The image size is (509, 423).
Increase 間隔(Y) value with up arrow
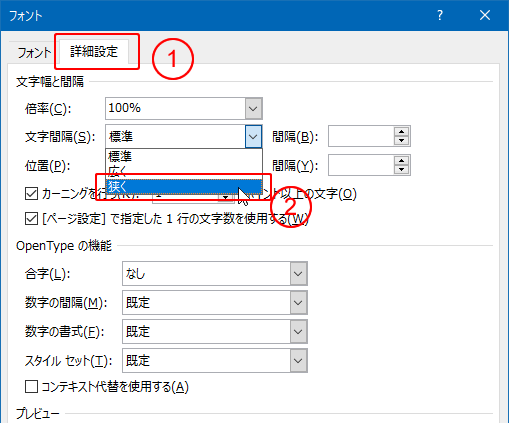(x=401, y=160)
